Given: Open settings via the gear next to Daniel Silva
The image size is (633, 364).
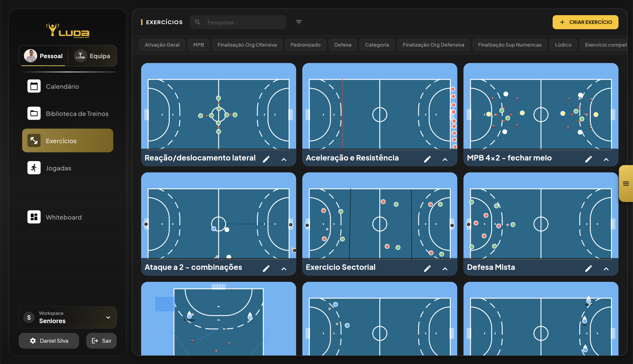Looking at the screenshot, I should (33, 341).
